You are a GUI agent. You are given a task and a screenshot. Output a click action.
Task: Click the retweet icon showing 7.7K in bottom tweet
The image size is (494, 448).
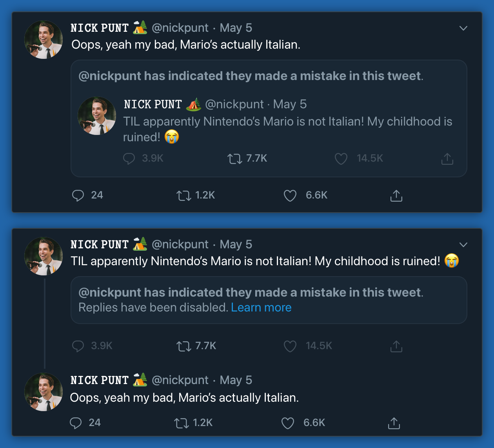coord(183,346)
